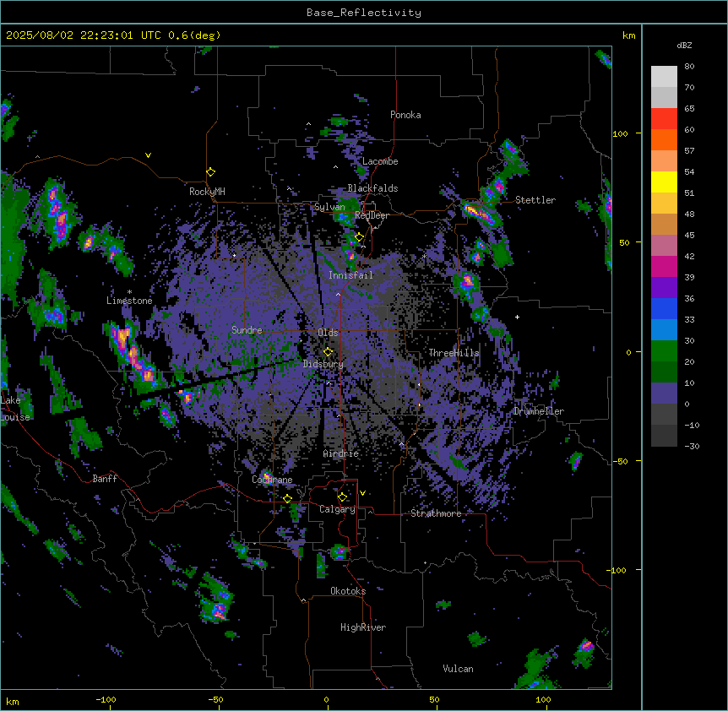Select the blue 33–36 dBZ legend swatch
728x711 pixels.
click(664, 308)
